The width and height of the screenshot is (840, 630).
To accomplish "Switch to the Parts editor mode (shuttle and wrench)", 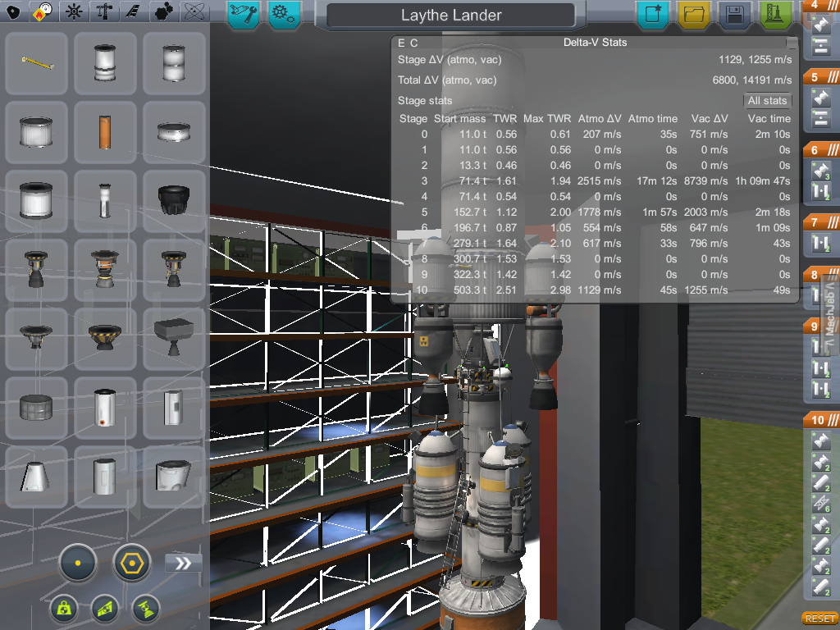I will pyautogui.click(x=244, y=13).
